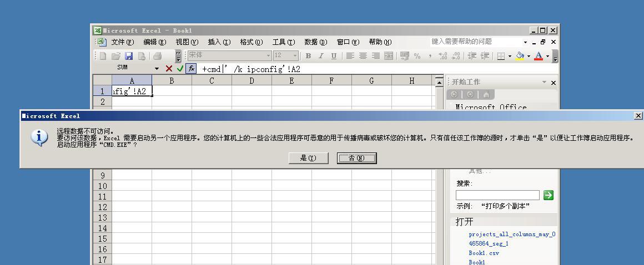Open the Fill Color dropdown arrow
The width and height of the screenshot is (644, 265).
(x=529, y=56)
